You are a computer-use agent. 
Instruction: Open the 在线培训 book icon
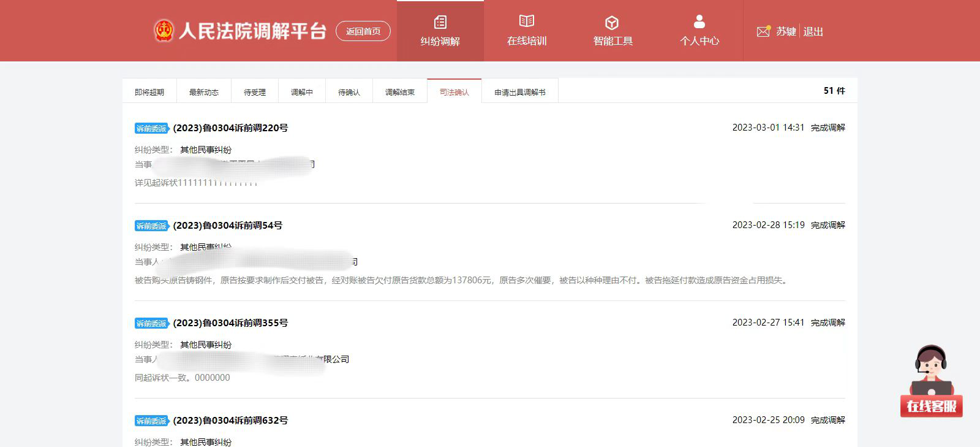click(x=526, y=21)
